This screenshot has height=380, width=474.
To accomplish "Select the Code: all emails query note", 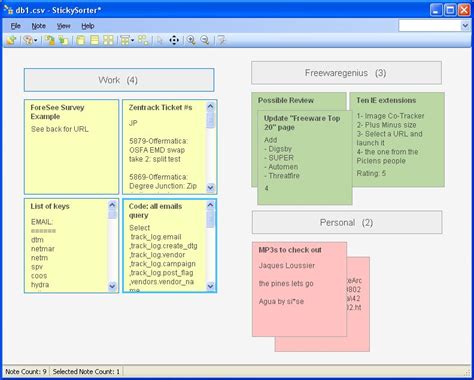I will [170, 246].
